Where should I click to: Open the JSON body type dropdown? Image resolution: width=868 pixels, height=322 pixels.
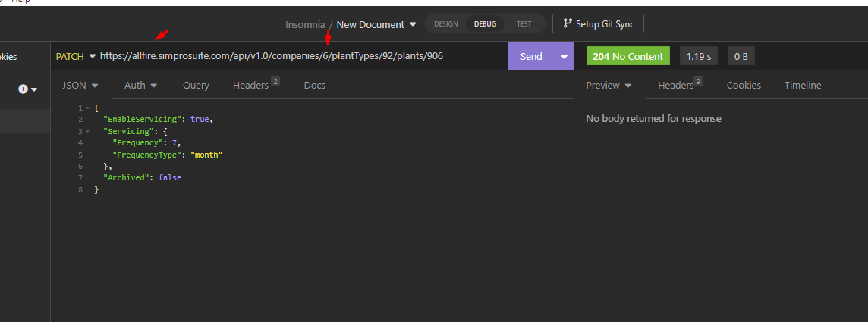point(80,85)
